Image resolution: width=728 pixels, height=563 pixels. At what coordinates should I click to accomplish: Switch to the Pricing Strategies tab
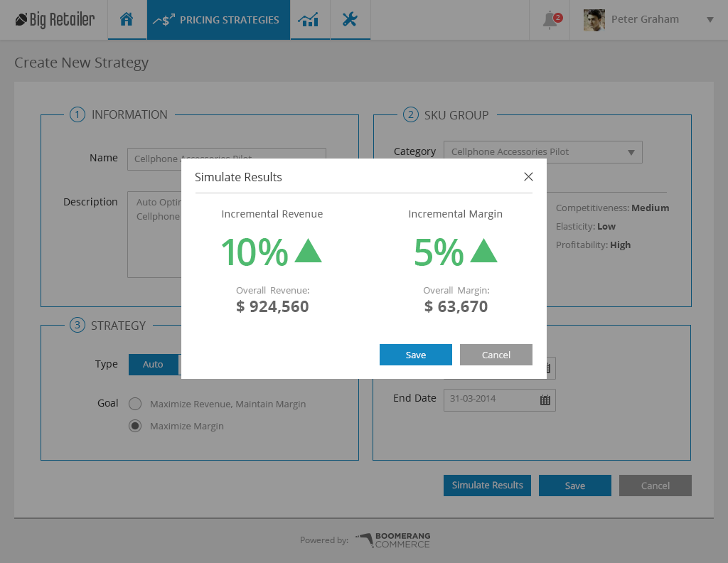218,19
